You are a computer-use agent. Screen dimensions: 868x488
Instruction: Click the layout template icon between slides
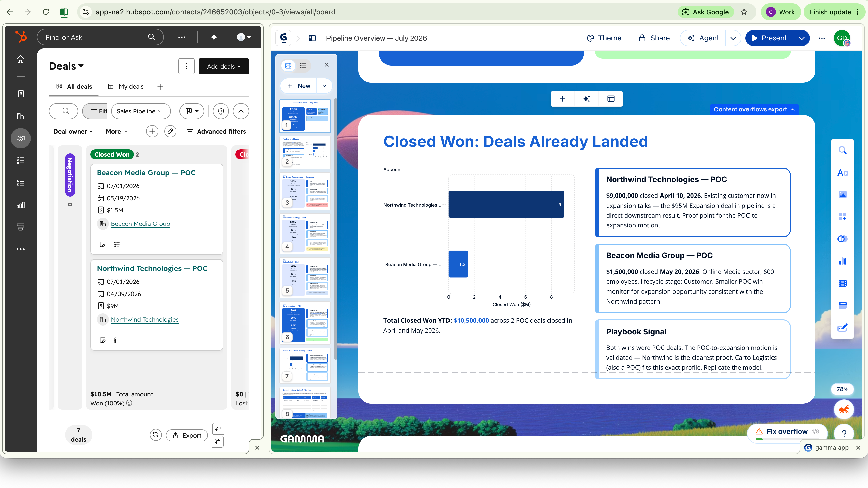[611, 99]
